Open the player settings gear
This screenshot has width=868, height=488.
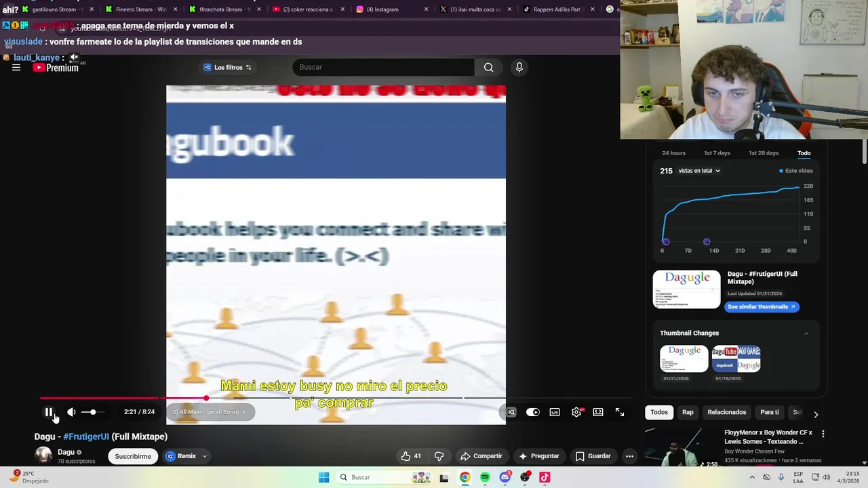click(576, 412)
